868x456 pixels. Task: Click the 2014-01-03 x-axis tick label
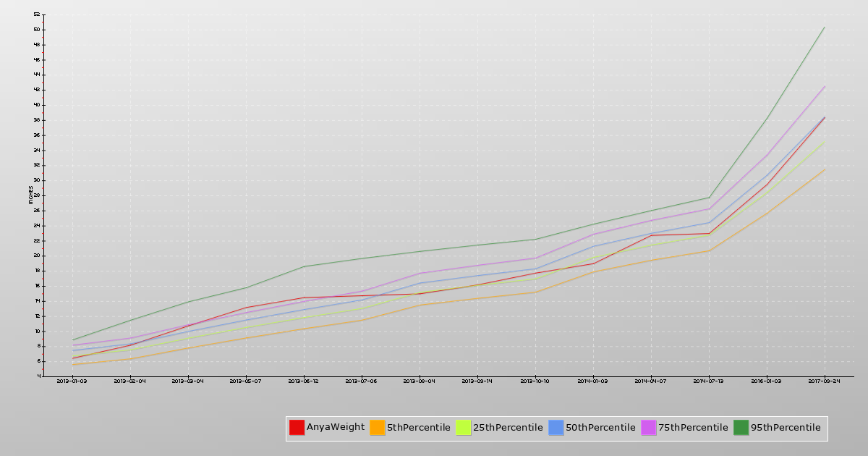pyautogui.click(x=592, y=381)
